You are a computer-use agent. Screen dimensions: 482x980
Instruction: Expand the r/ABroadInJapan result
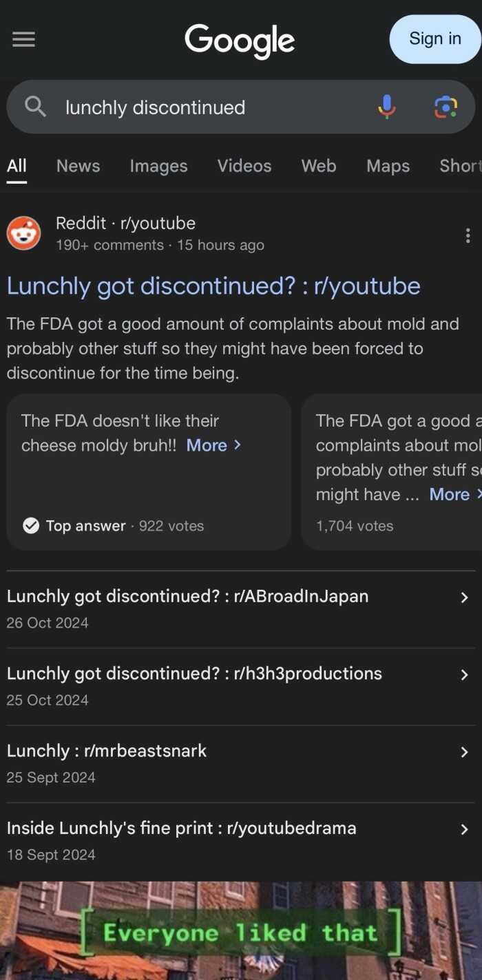coord(464,597)
